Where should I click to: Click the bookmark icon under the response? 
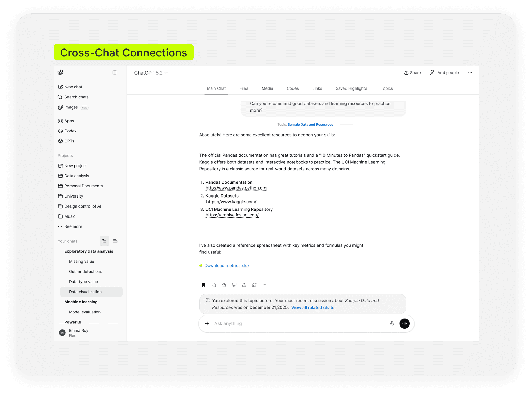204,285
